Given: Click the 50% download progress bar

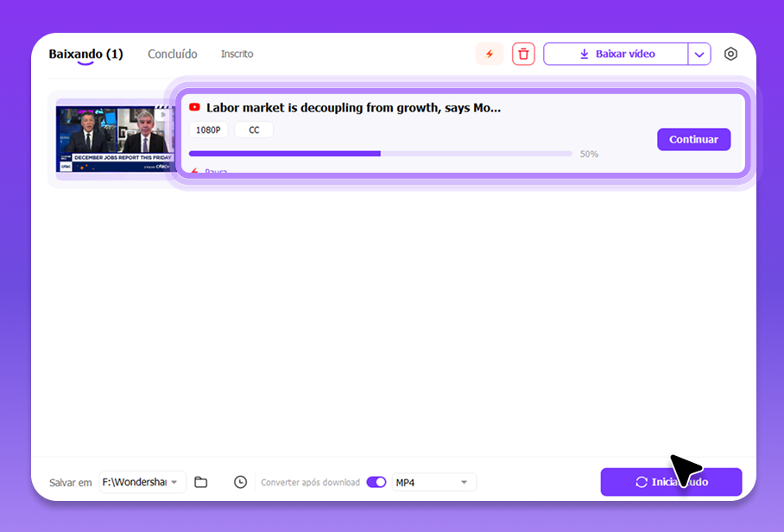Looking at the screenshot, I should [380, 153].
